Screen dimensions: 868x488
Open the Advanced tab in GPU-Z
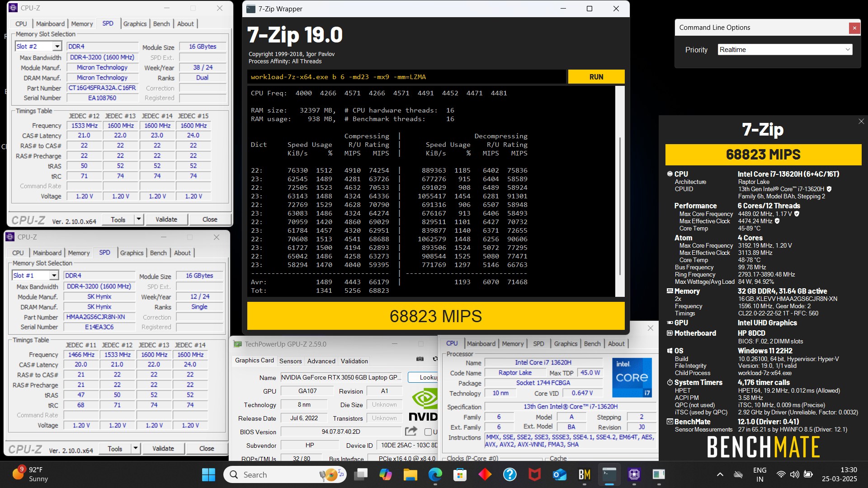321,361
